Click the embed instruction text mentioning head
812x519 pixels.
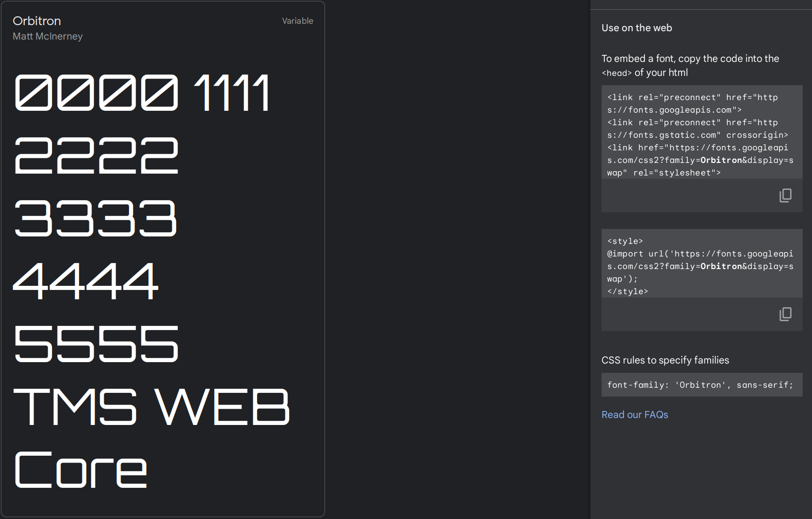690,66
